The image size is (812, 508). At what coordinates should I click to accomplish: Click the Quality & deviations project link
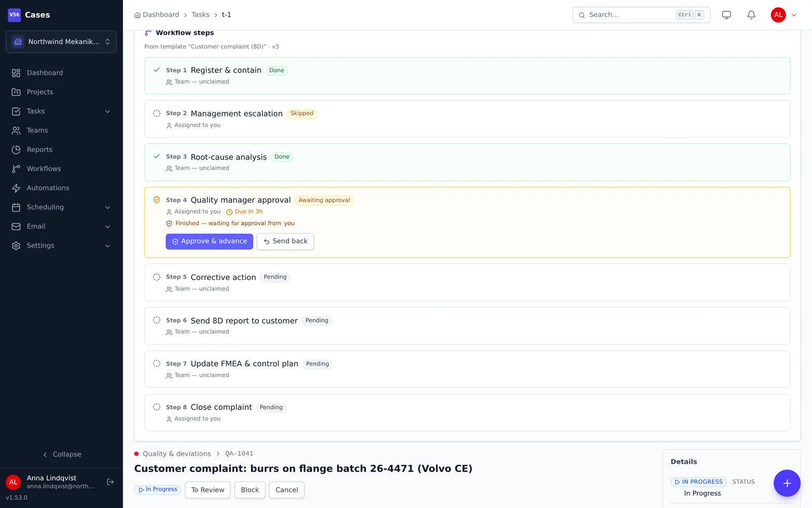tap(177, 454)
